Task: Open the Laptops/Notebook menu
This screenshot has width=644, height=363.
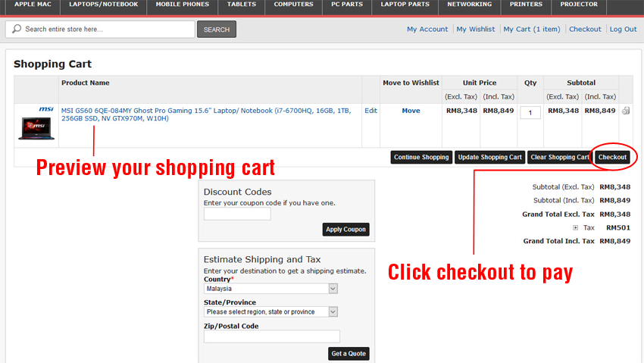Action: coord(104,5)
